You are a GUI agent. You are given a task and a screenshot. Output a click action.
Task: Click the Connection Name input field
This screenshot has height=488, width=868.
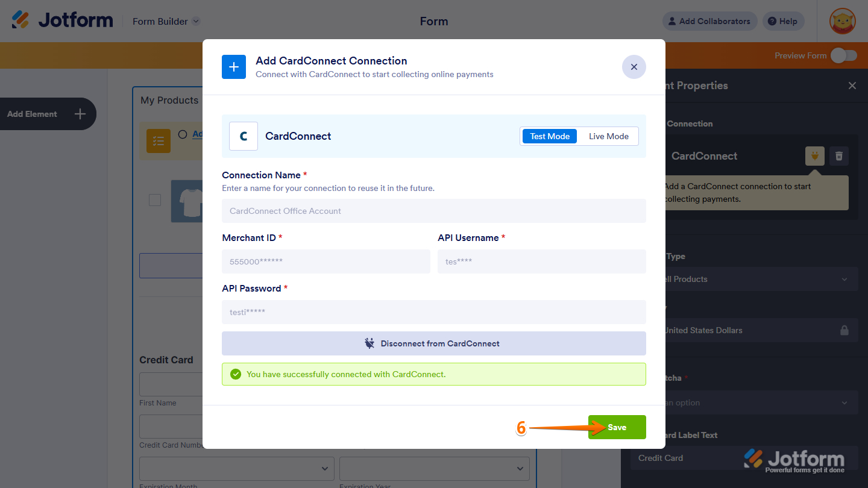[x=433, y=211]
